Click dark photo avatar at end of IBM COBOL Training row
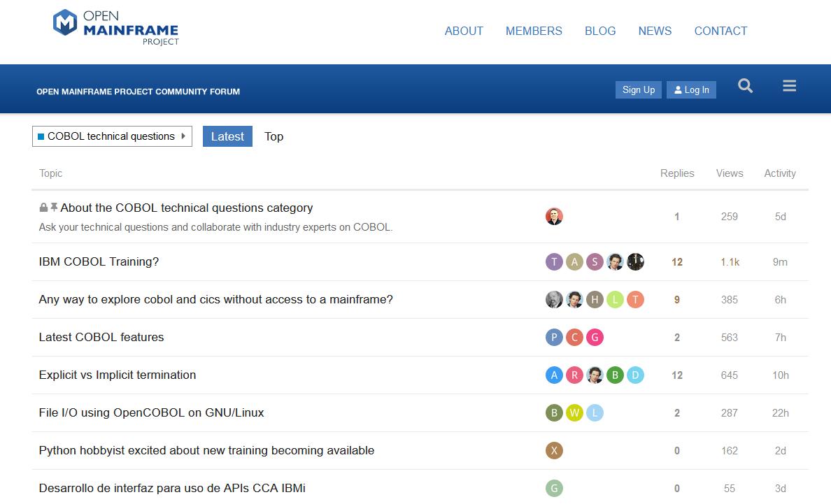This screenshot has width=831, height=504. tap(635, 261)
